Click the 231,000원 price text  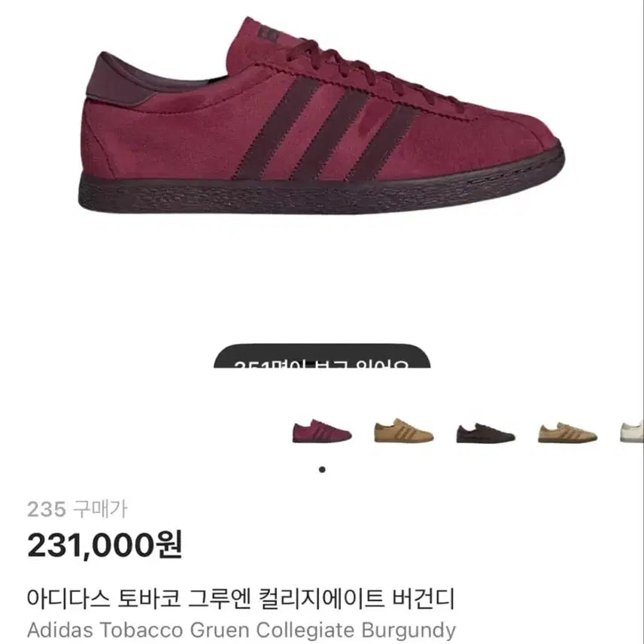[105, 545]
